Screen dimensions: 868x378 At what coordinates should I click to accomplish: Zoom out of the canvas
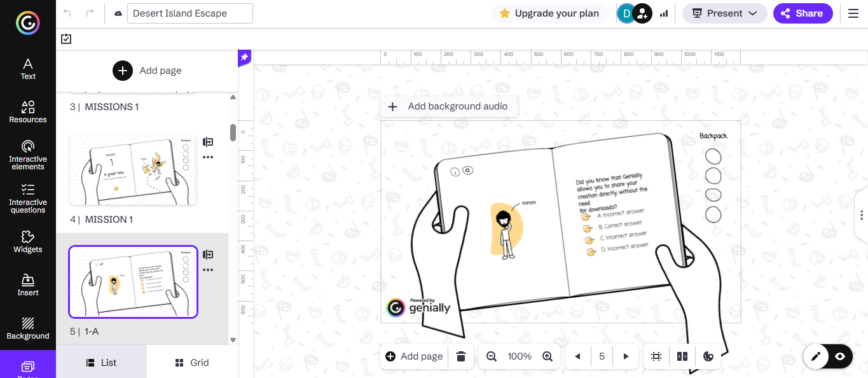(492, 356)
